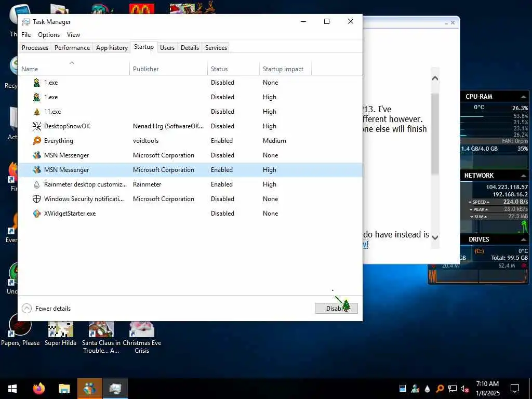Select the Everything row's voidtools publisher
The width and height of the screenshot is (532, 399).
[145, 141]
